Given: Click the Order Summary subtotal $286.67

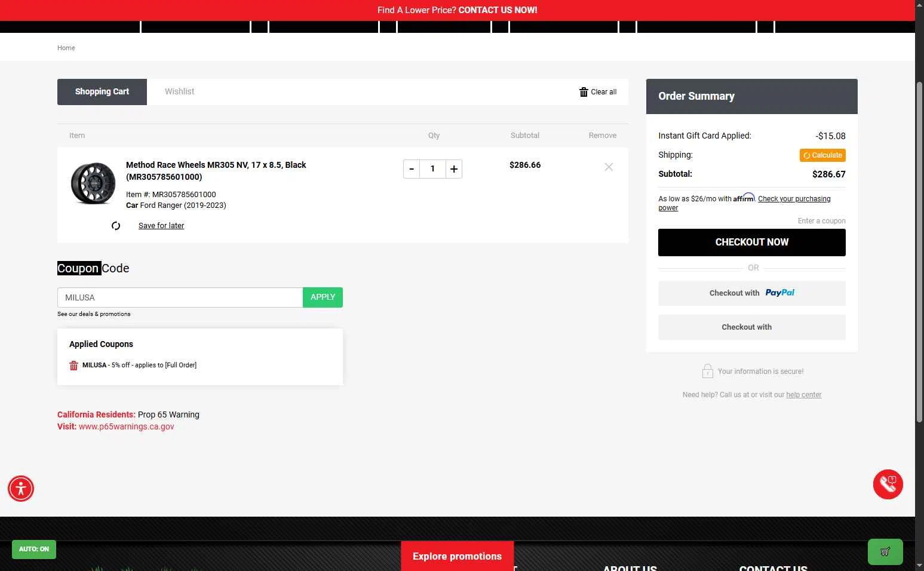Looking at the screenshot, I should coord(828,174).
